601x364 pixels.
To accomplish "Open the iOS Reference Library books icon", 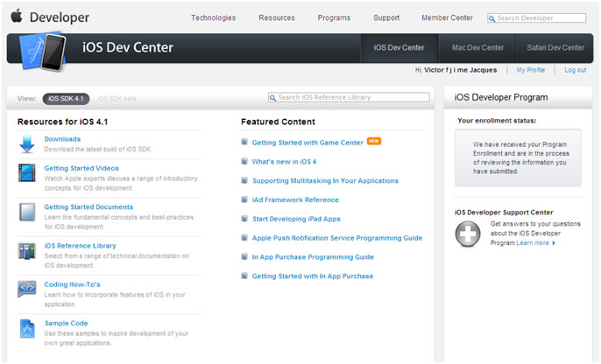I will (x=27, y=251).
